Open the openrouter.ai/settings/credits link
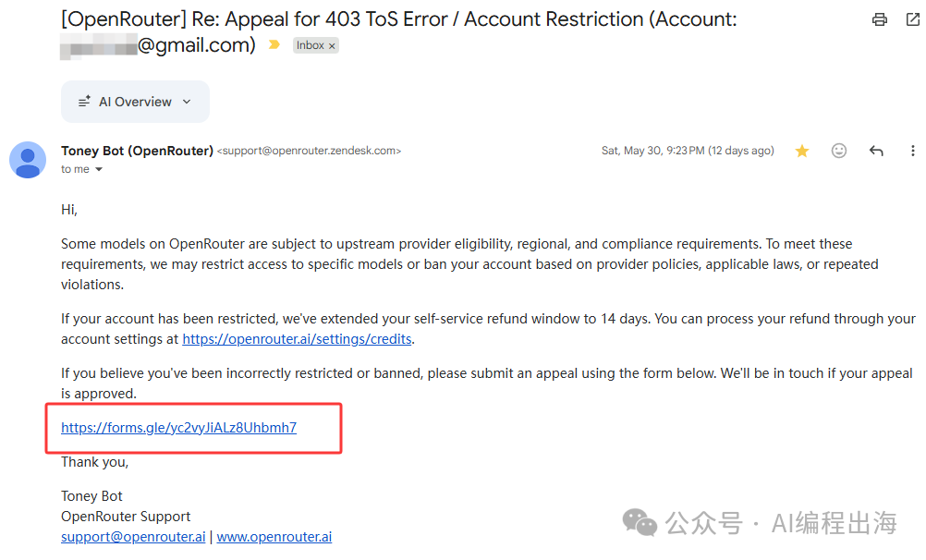The width and height of the screenshot is (926, 560). pos(297,339)
